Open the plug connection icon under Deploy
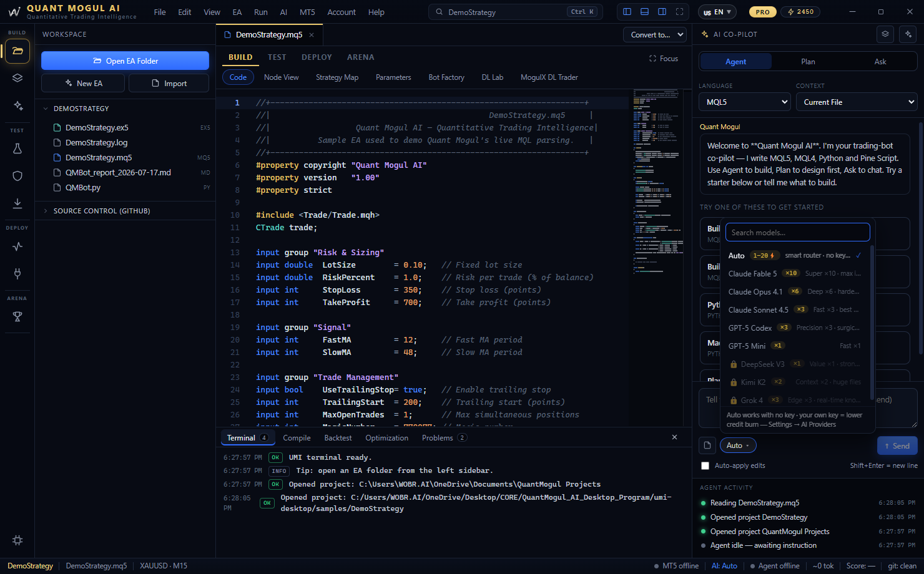924x574 pixels. pos(17,273)
